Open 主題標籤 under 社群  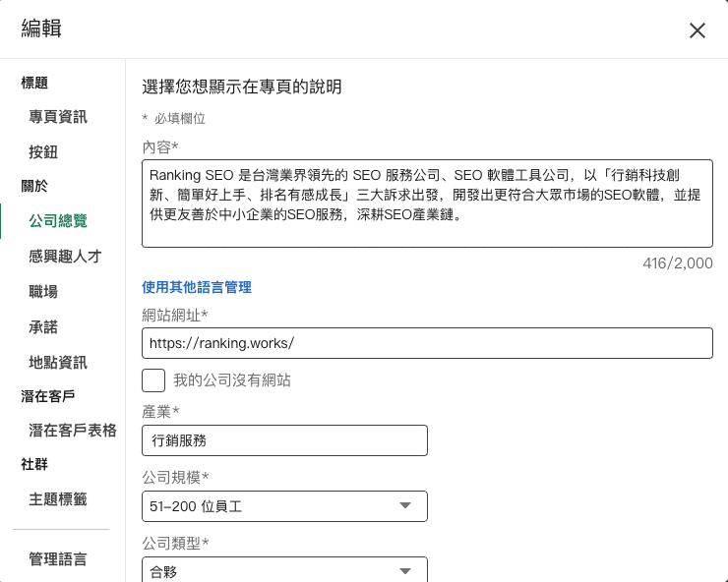coord(58,499)
